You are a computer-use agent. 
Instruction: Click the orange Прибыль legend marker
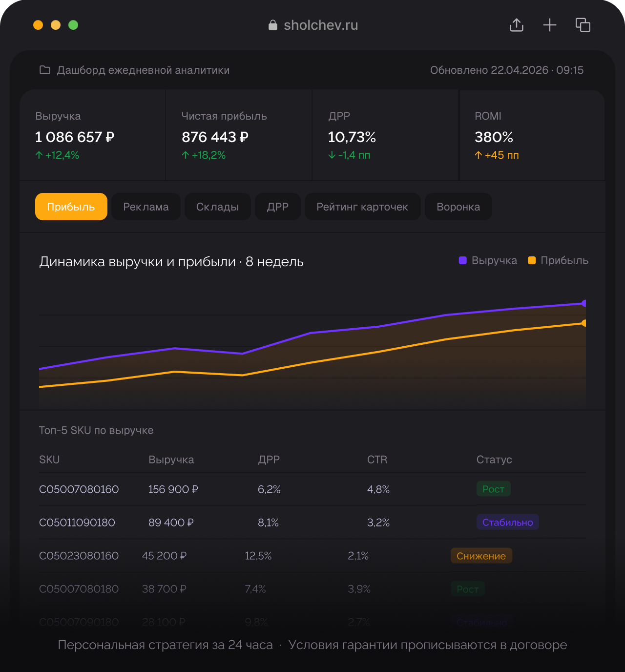[x=532, y=260]
